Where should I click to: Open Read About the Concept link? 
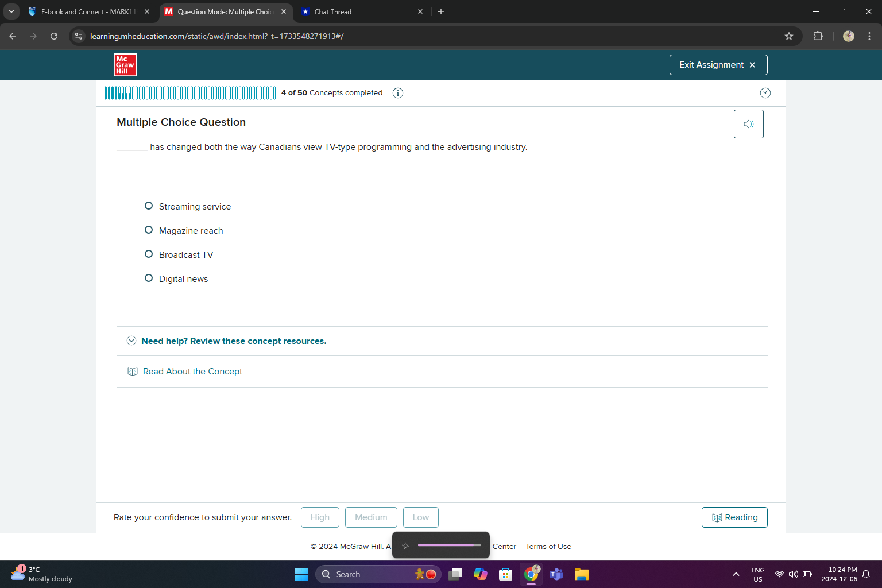click(192, 372)
